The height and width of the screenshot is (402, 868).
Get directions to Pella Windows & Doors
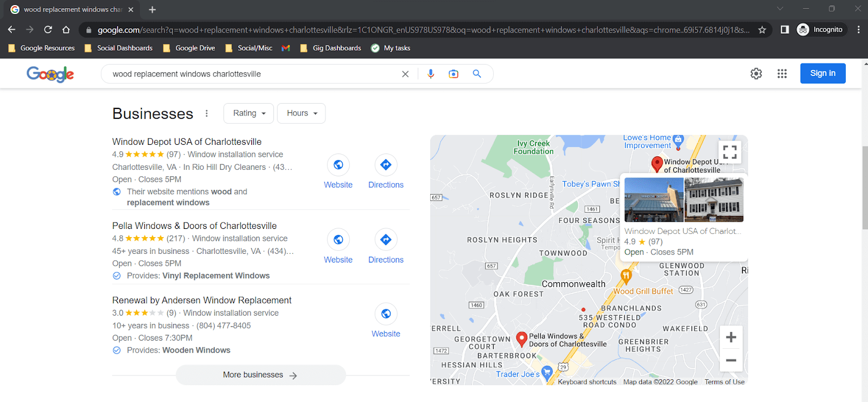(x=386, y=247)
